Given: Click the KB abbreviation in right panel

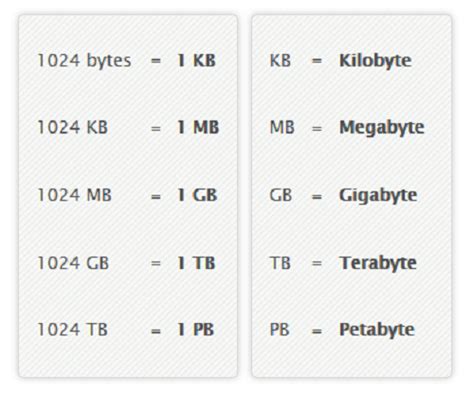Looking at the screenshot, I should [x=280, y=61].
